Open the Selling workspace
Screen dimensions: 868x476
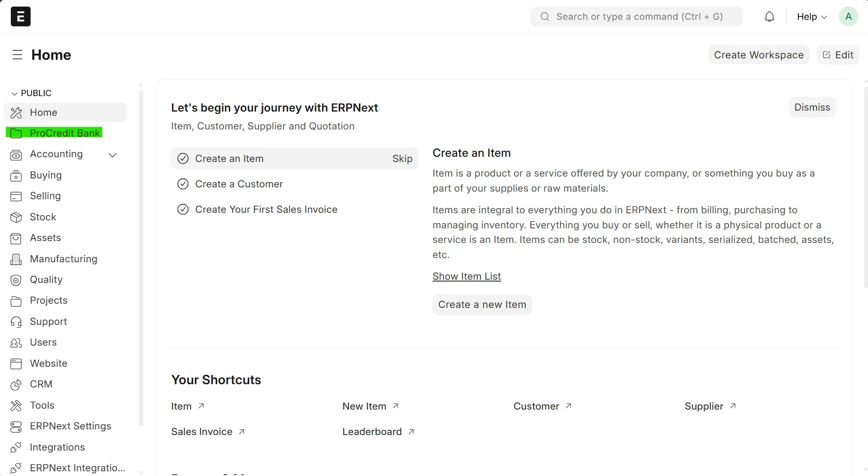65,196
